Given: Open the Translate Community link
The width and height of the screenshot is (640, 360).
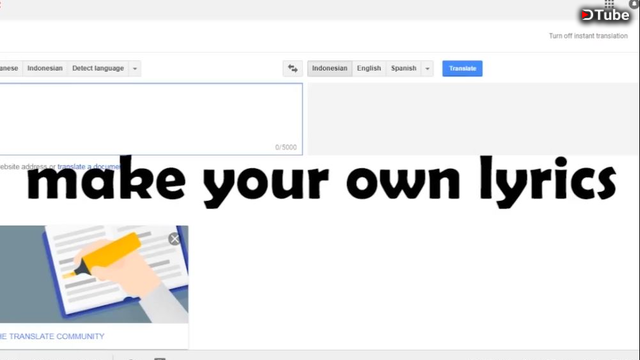Looking at the screenshot, I should [x=52, y=336].
